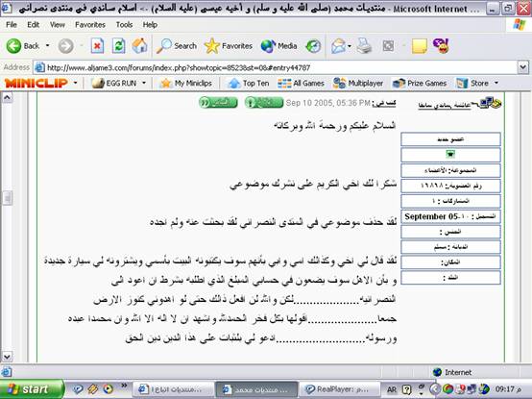Click the address bar URL field

point(281,67)
